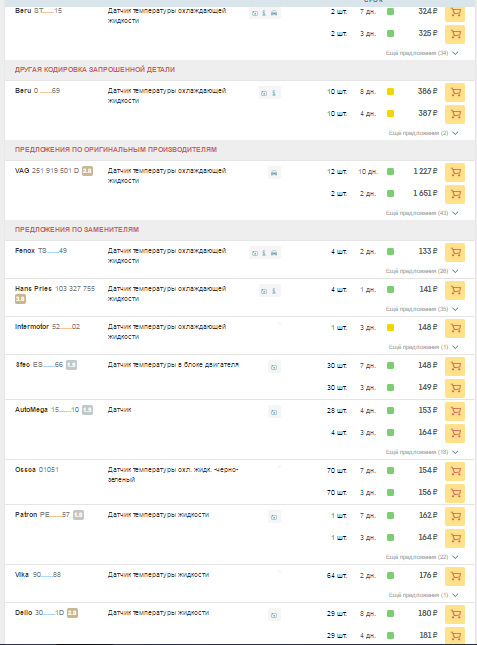Add the Vika 176 ₽ sensor to cart

[455, 576]
